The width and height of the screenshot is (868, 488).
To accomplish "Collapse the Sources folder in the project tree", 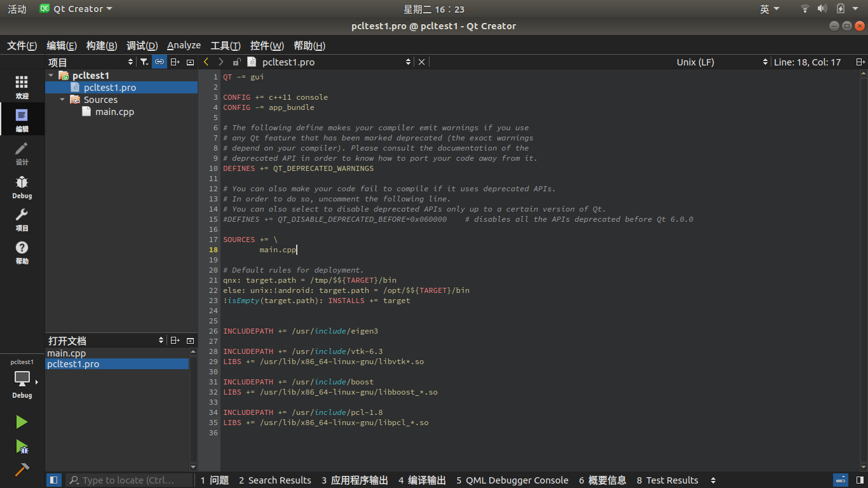I will 62,99.
